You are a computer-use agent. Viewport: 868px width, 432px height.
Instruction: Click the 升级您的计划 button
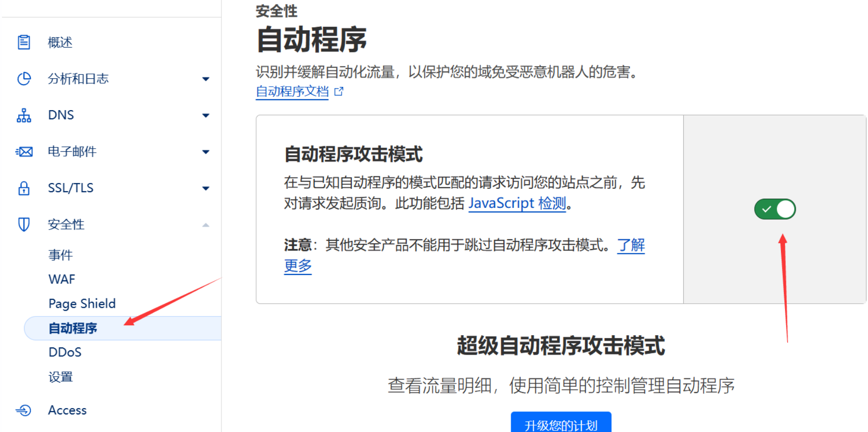pyautogui.click(x=561, y=424)
